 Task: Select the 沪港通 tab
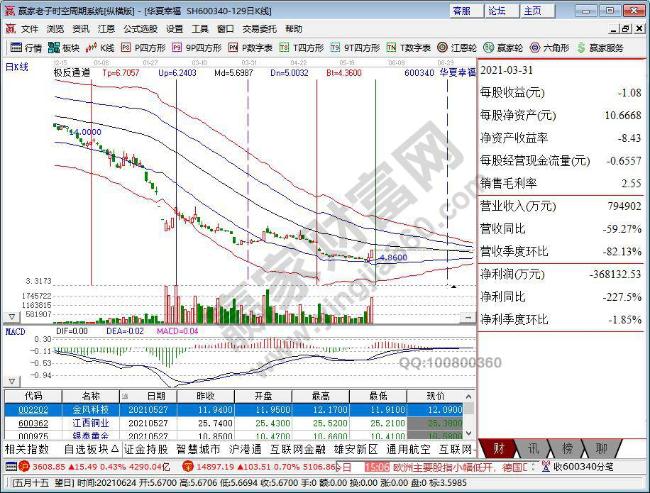click(x=245, y=449)
